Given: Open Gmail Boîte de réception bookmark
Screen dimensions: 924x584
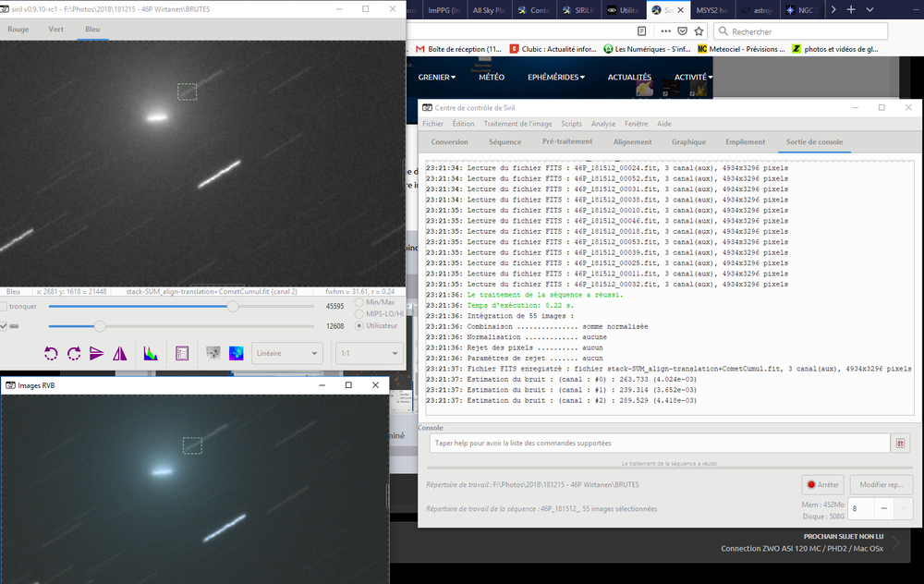Looking at the screenshot, I should tap(458, 49).
